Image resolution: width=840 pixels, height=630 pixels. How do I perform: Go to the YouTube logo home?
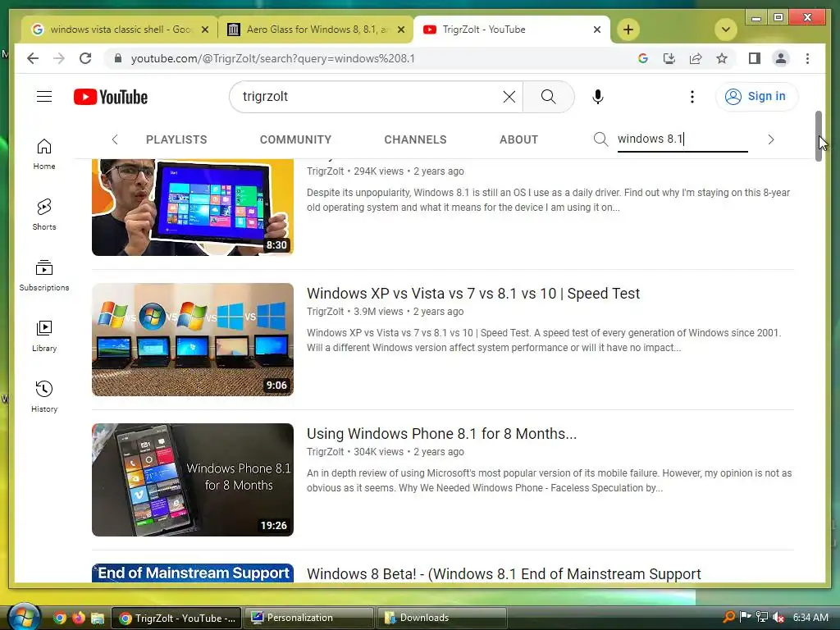[x=111, y=97]
